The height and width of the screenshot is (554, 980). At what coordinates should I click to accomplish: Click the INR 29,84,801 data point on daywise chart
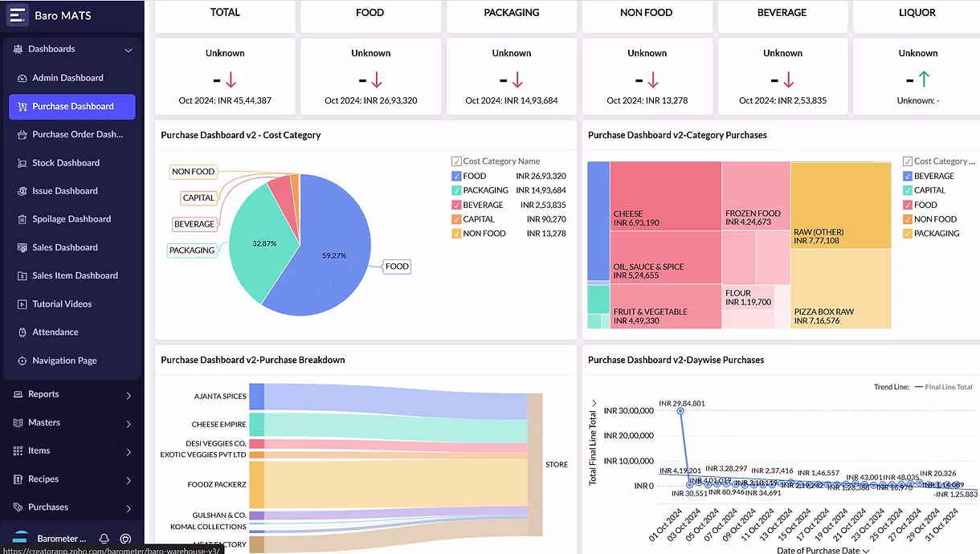pos(681,411)
